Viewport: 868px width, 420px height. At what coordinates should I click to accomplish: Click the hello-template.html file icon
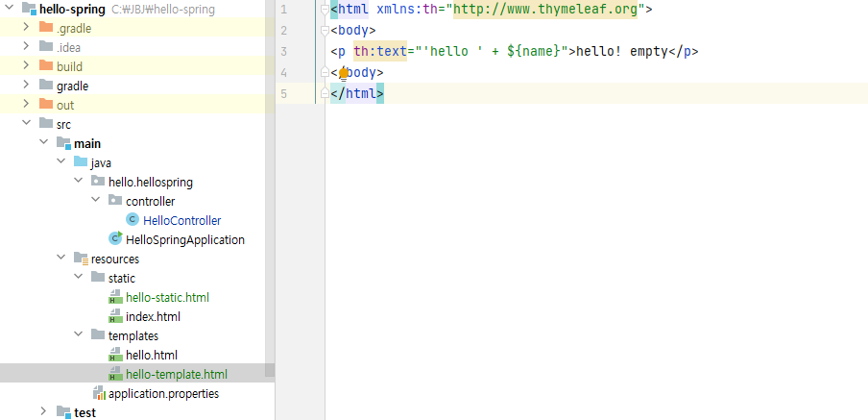[115, 374]
